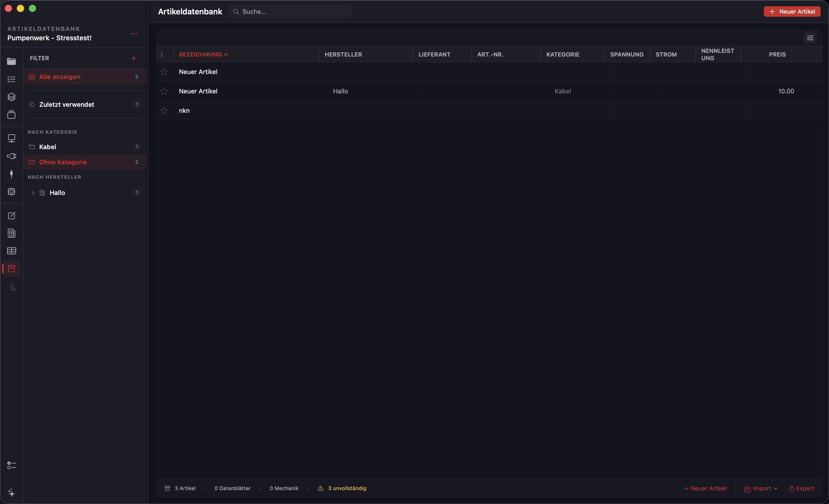Click the building icon next to Hallo

(42, 193)
